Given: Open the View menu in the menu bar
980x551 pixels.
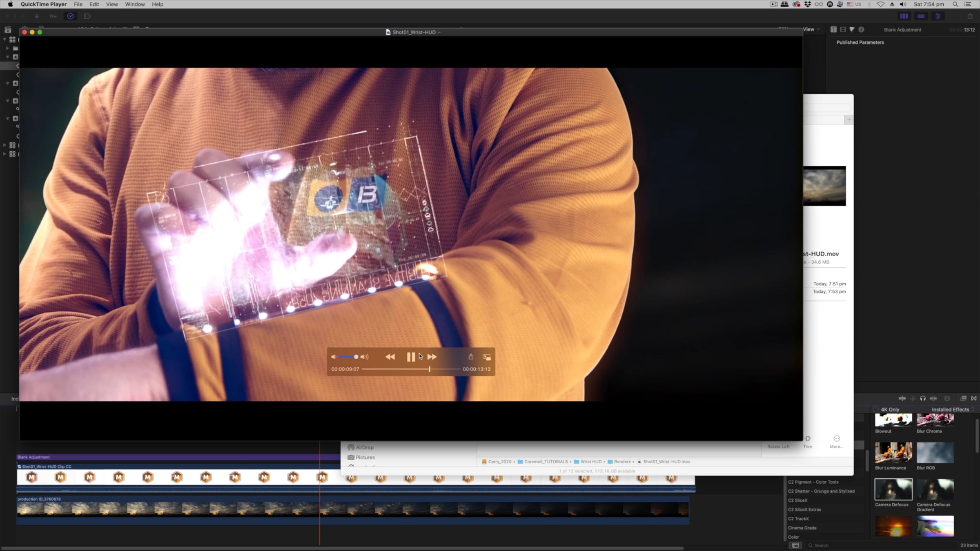Looking at the screenshot, I should [112, 4].
